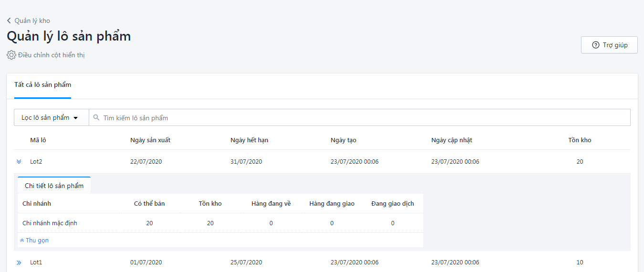
Task: Expand the Lot1 row details
Action: coord(19,262)
